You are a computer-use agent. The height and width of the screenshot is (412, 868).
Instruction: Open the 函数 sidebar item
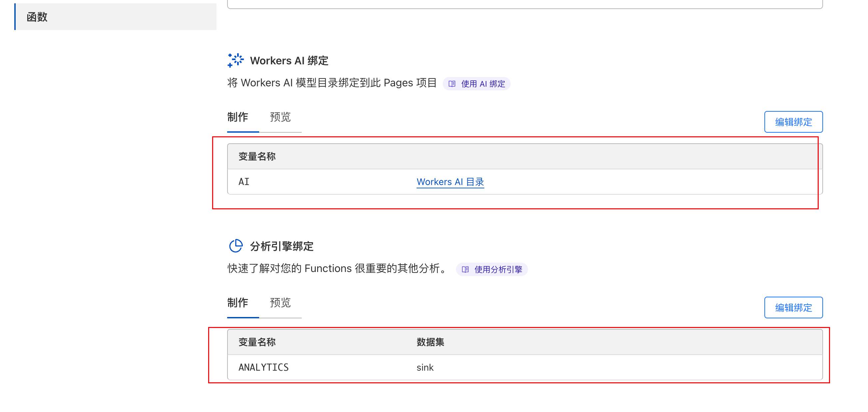click(116, 17)
